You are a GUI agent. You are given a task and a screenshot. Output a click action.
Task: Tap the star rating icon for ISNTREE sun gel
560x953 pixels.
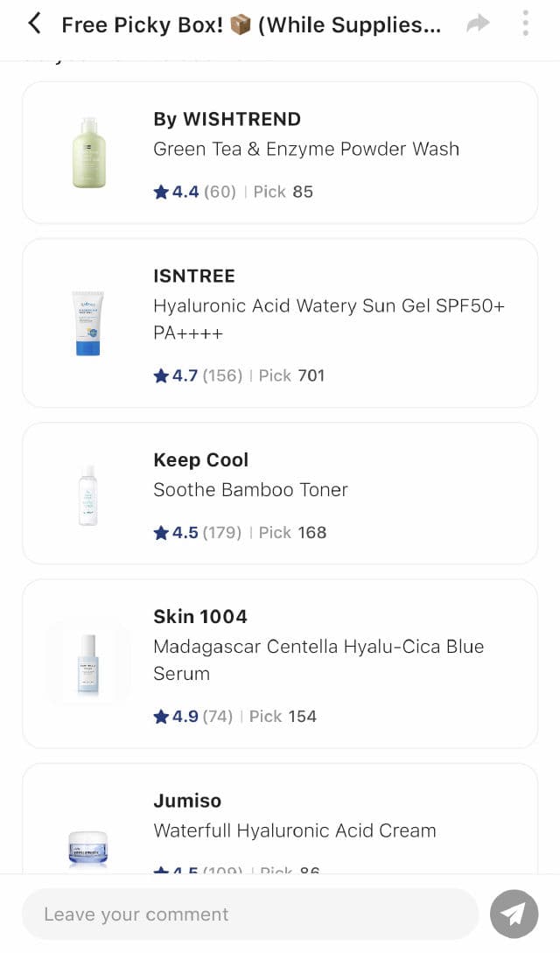click(161, 375)
